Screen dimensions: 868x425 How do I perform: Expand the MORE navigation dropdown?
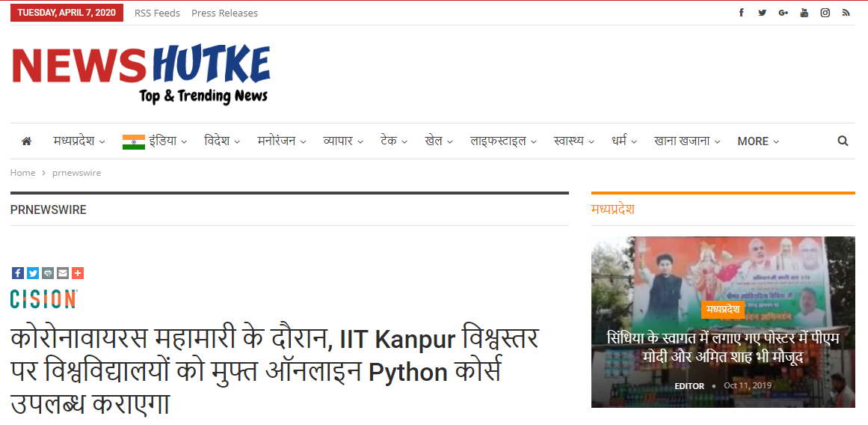pyautogui.click(x=758, y=141)
